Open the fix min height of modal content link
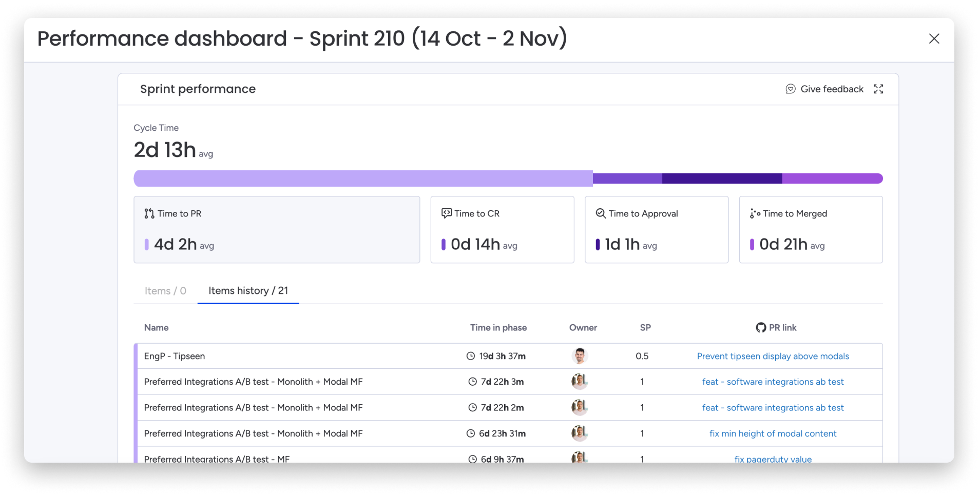 [773, 433]
